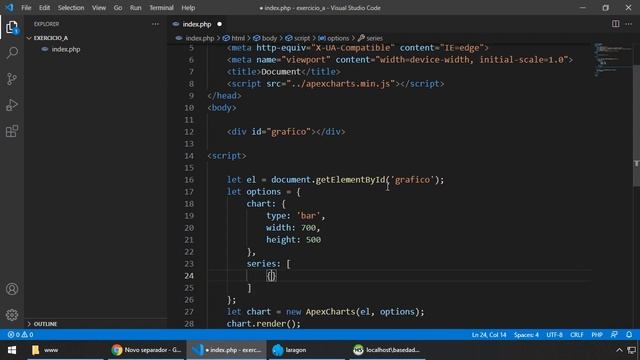Switch to localhost HeidiSQL taskbar item
This screenshot has width=640, height=360.
click(388, 350)
